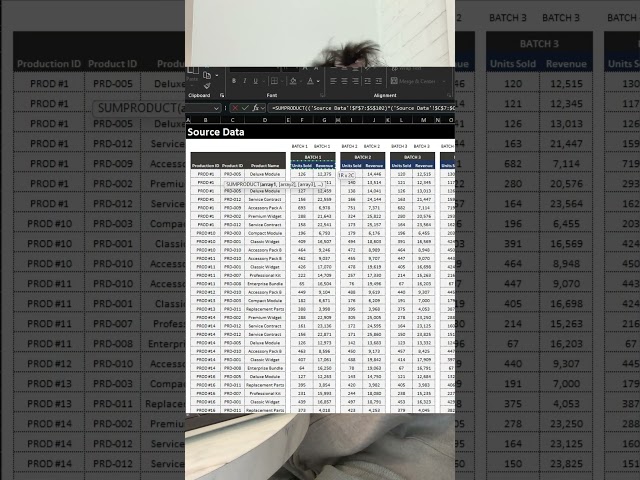The height and width of the screenshot is (480, 640).
Task: Click the BATCH 1 merged header cell
Action: coord(313,157)
